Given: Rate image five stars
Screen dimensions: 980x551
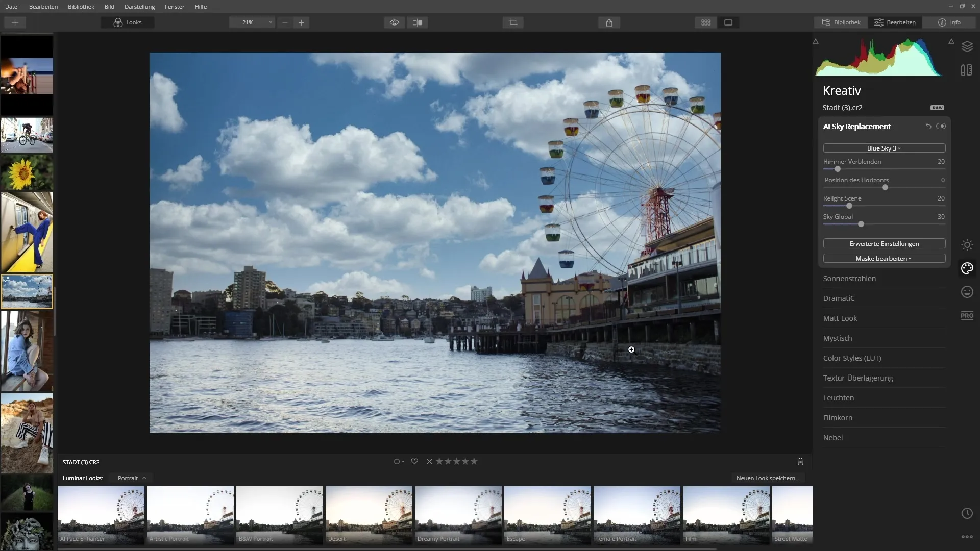Looking at the screenshot, I should point(474,461).
